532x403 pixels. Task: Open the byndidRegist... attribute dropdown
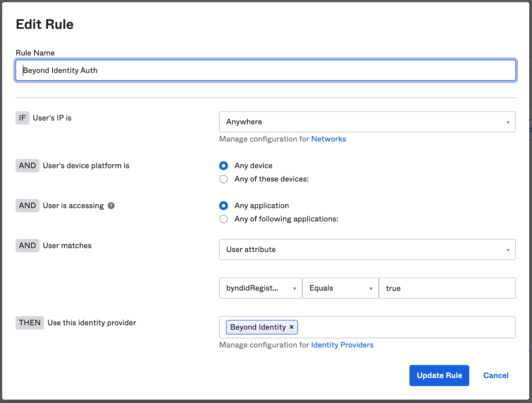click(x=260, y=288)
